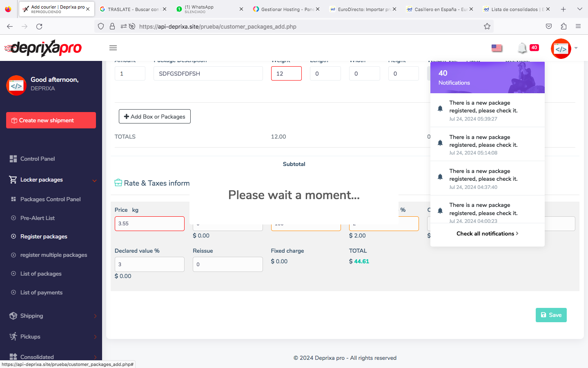Click the Create new shipment button

[x=51, y=120]
